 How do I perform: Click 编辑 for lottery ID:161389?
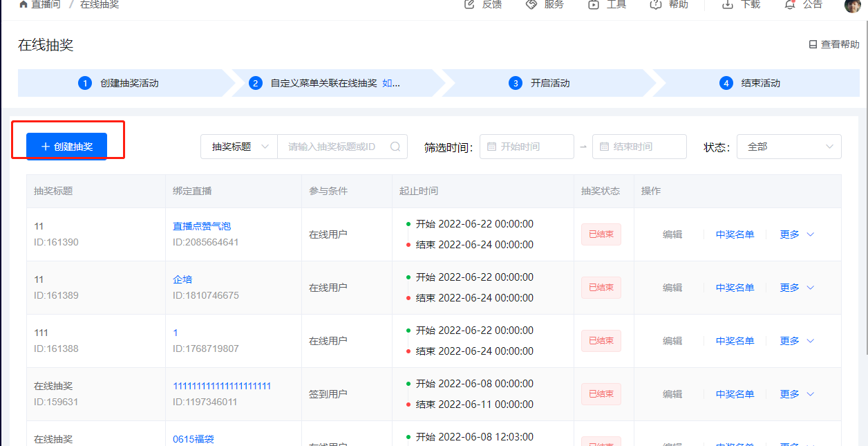pos(672,288)
